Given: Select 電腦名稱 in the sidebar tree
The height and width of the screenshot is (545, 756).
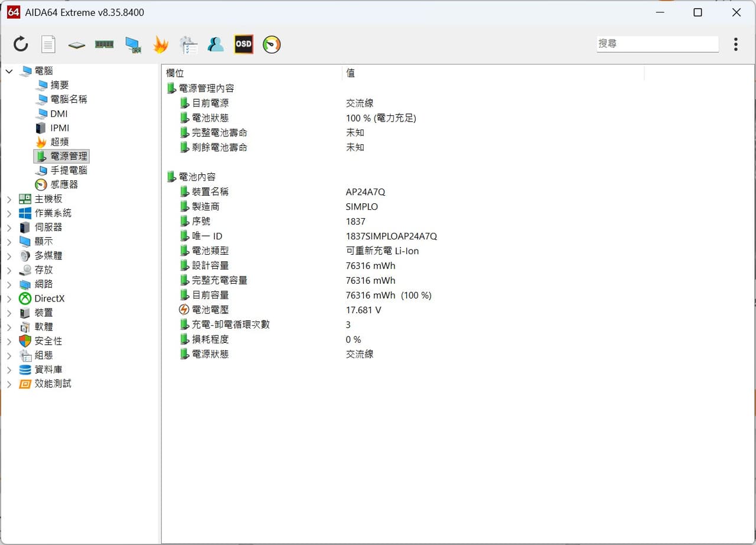Looking at the screenshot, I should (x=69, y=99).
